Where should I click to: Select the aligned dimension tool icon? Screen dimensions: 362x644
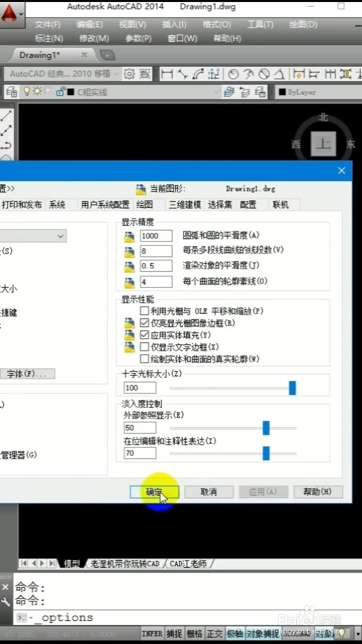point(183,74)
